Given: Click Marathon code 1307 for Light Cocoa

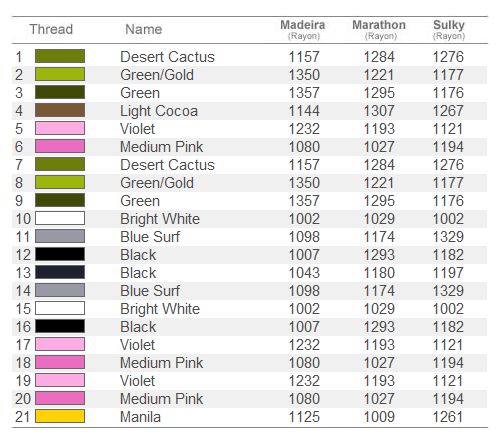Looking at the screenshot, I should pos(379,111).
